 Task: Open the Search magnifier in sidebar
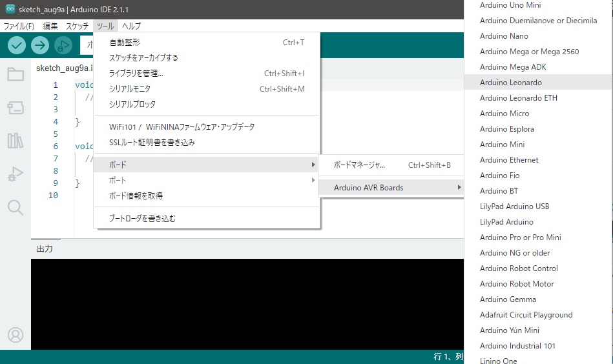pos(16,207)
